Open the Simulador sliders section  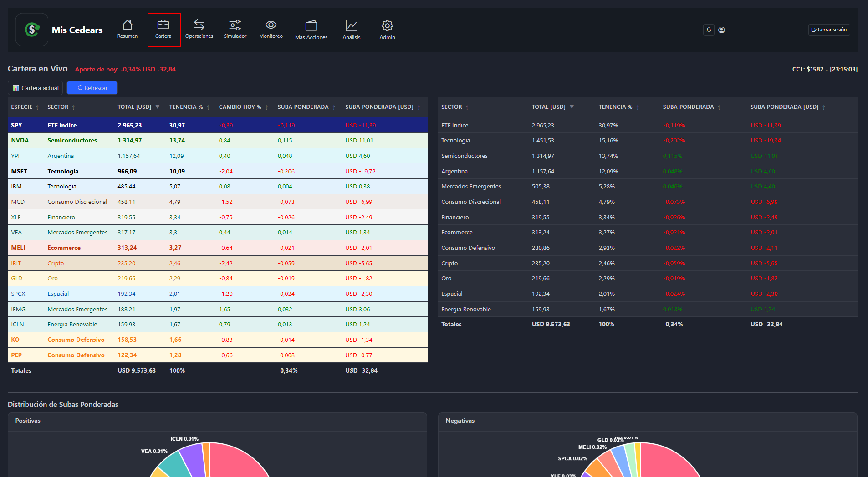(x=235, y=30)
